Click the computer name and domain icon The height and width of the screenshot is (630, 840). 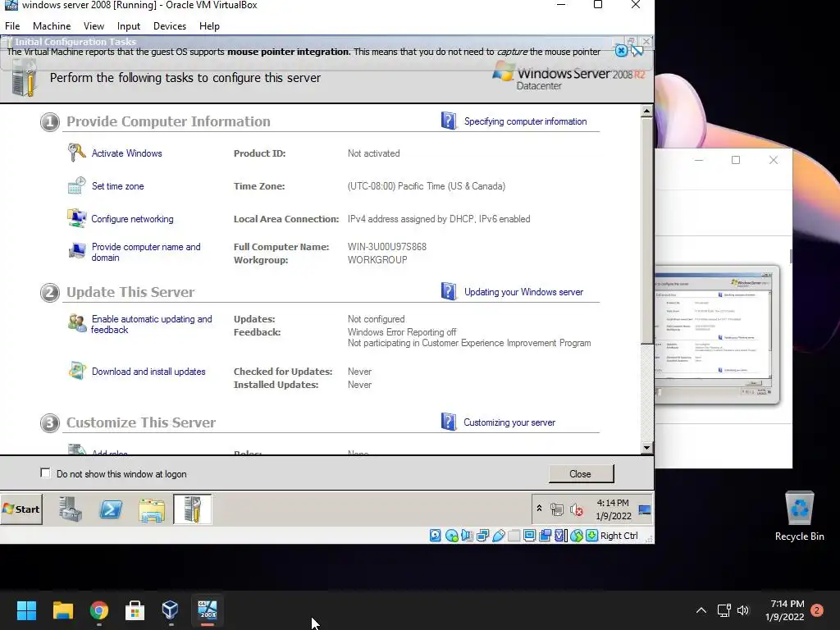pyautogui.click(x=76, y=250)
